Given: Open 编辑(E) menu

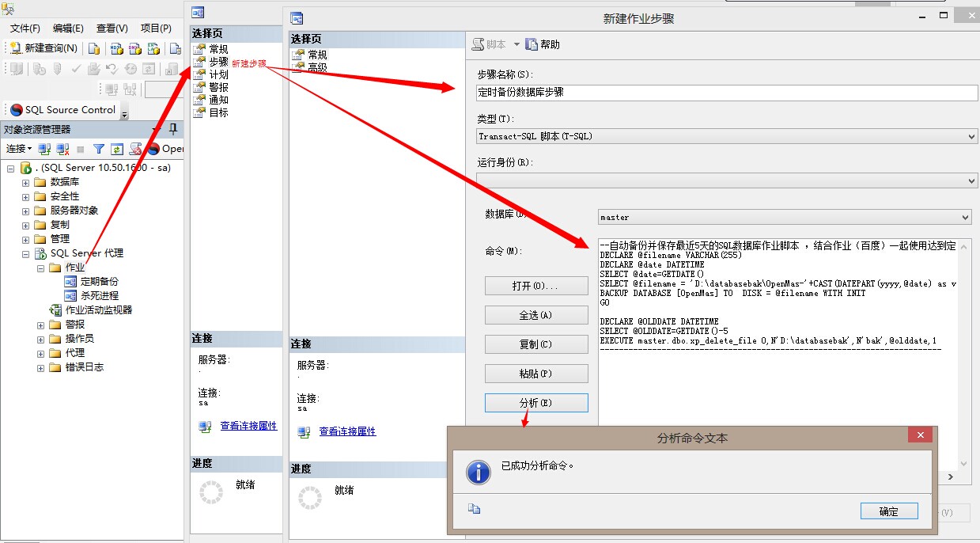Looking at the screenshot, I should pos(68,28).
